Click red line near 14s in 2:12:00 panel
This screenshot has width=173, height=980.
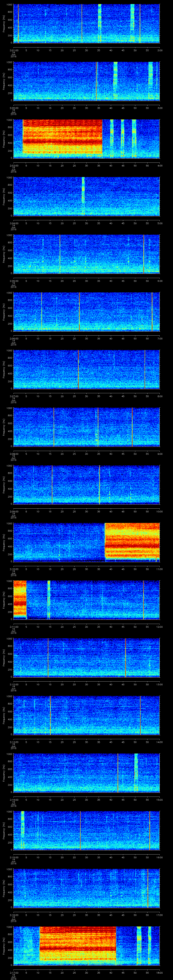click(48, 657)
